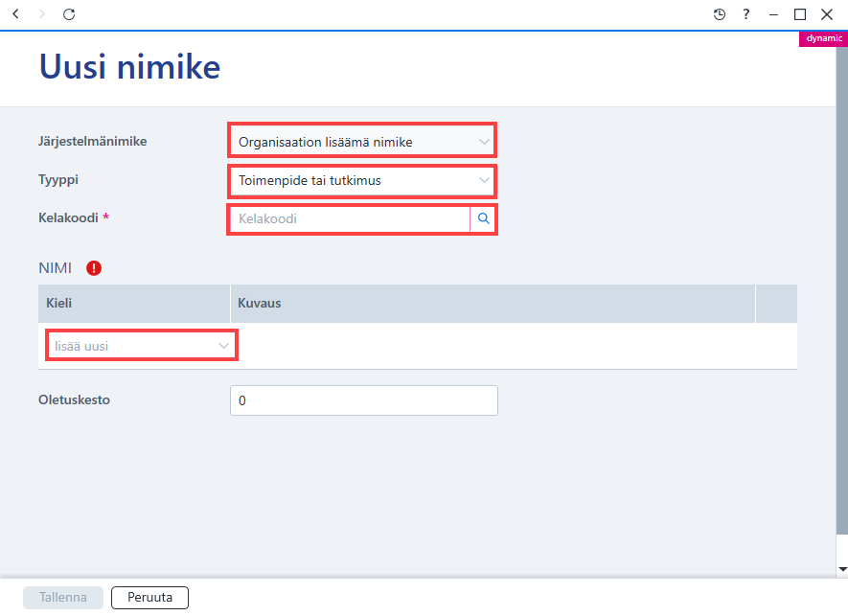This screenshot has width=848, height=616.
Task: Click the pink dynamic badge
Action: pos(823,38)
